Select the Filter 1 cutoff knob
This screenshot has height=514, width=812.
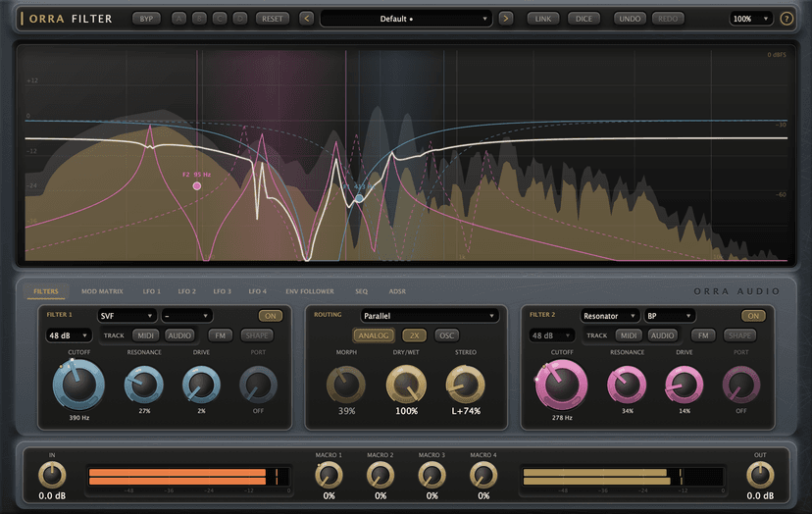coord(78,385)
